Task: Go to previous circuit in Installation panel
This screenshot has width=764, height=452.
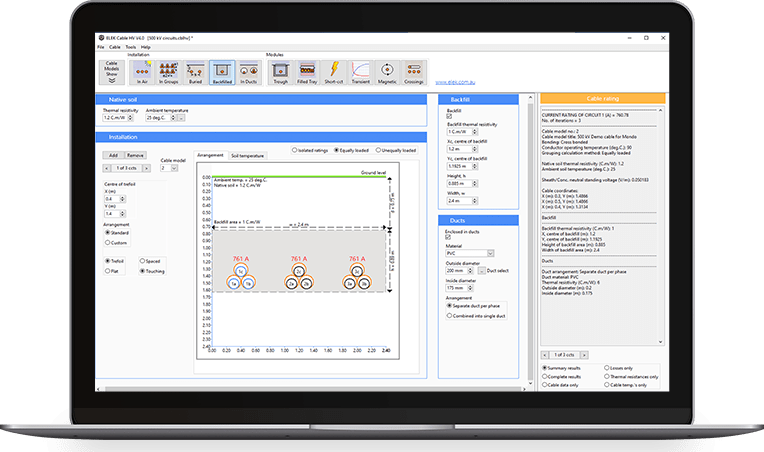Action: pyautogui.click(x=107, y=168)
